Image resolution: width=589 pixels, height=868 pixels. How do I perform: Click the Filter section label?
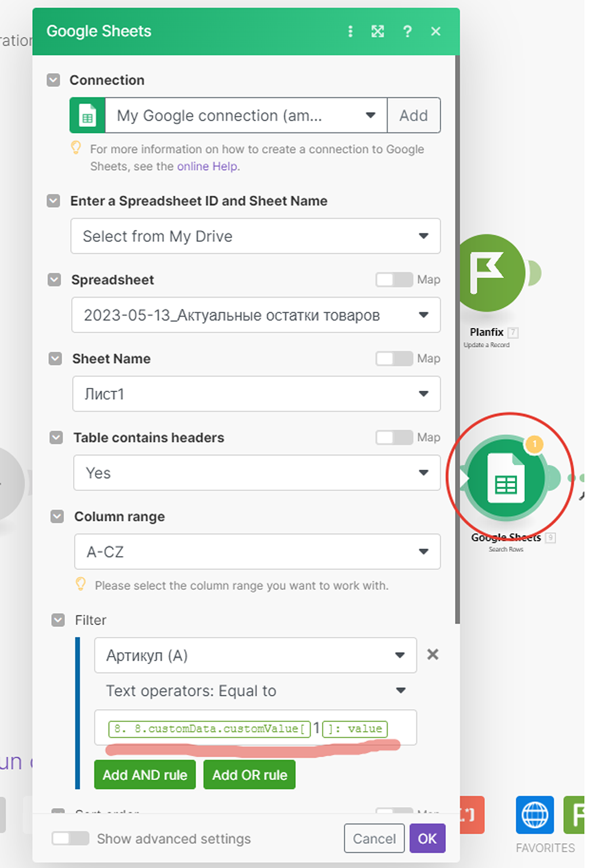[x=91, y=620]
